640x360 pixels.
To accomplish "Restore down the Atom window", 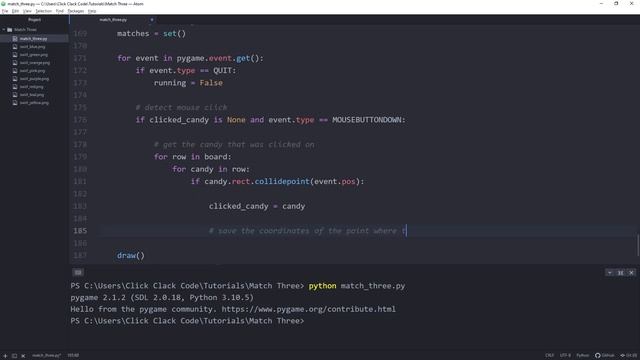I will pos(616,4).
